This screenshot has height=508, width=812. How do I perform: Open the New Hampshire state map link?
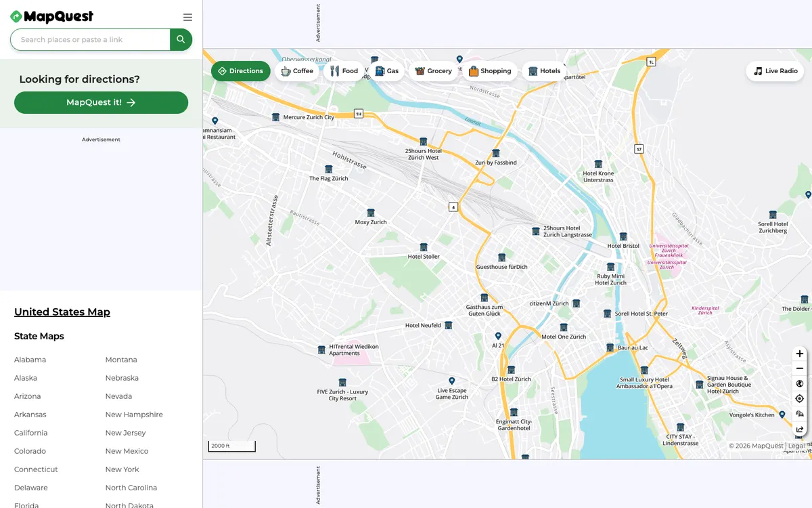pyautogui.click(x=134, y=415)
